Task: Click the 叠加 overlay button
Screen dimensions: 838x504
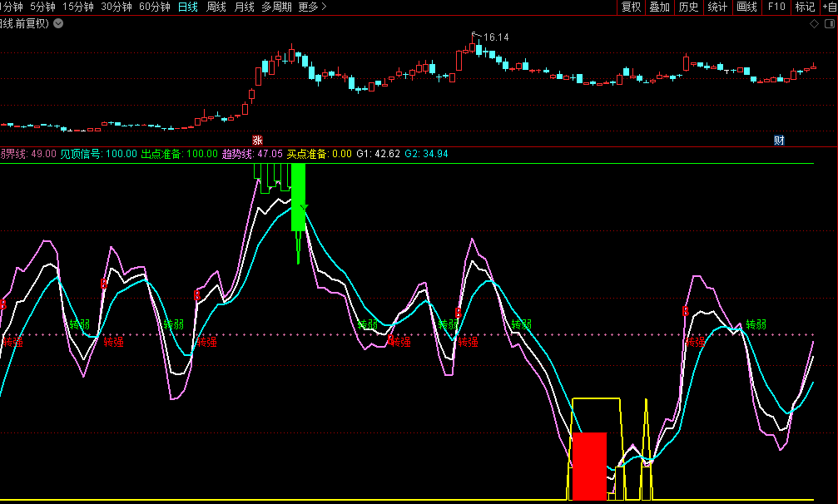Action: [659, 7]
